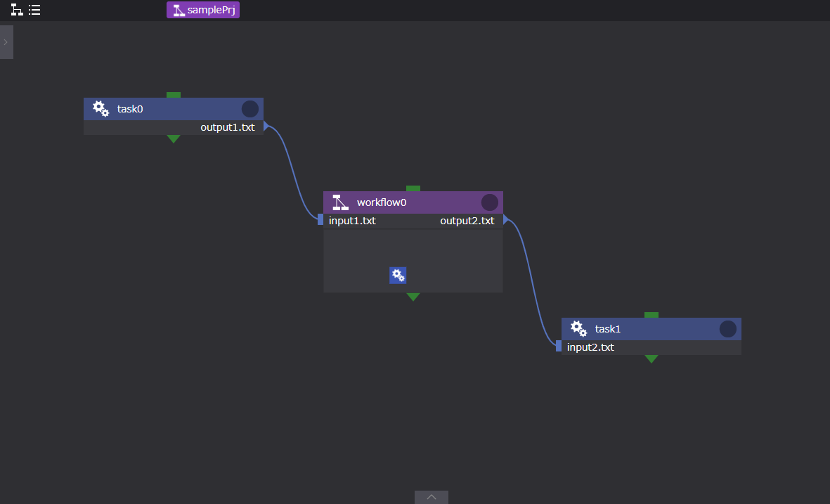Screen dimensions: 830x504
Task: Click the blue input2.txt port square on task1
Action: point(559,347)
